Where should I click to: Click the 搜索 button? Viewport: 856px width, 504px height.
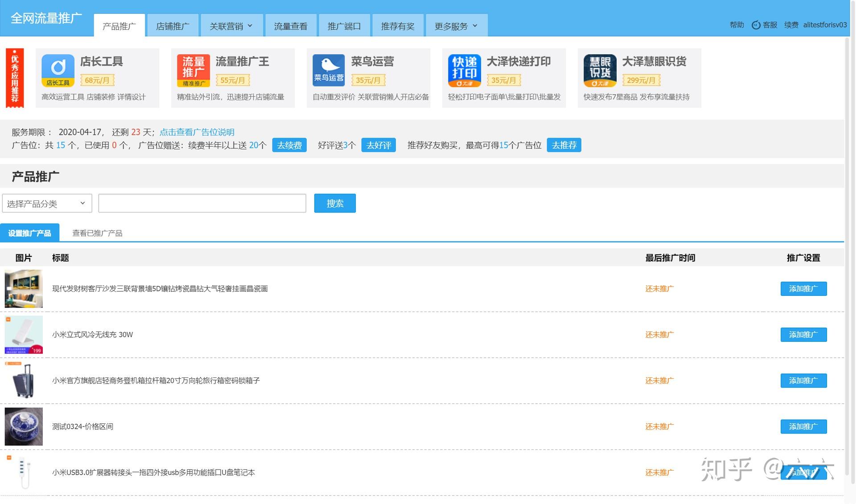pyautogui.click(x=335, y=203)
